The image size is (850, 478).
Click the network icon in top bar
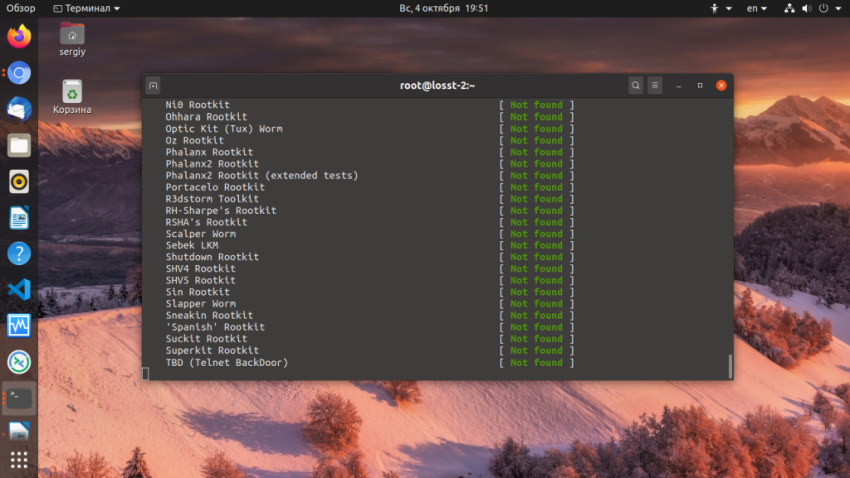pos(789,8)
